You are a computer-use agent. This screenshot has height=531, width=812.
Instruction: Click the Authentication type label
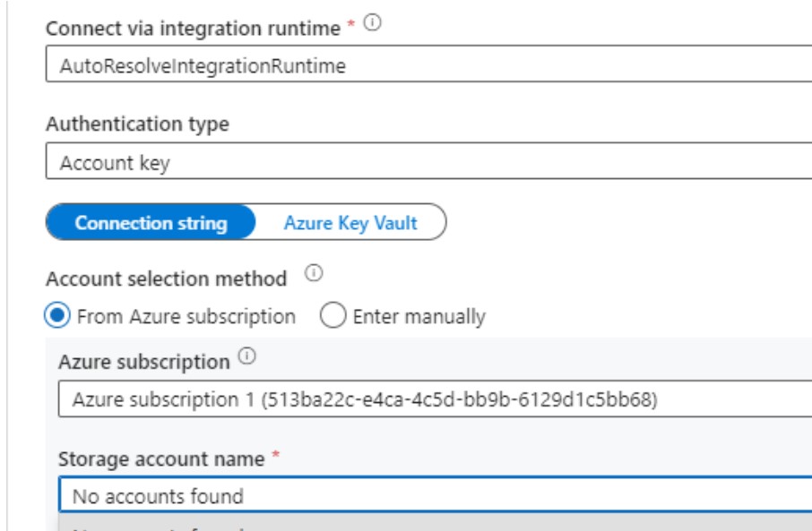[x=137, y=124]
